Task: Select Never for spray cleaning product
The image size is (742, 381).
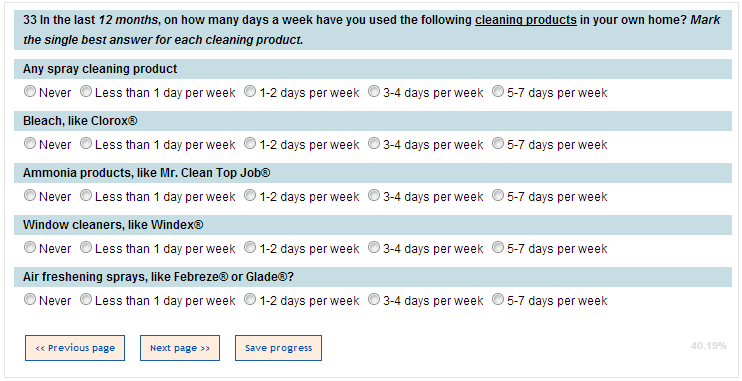Action: coord(30,91)
